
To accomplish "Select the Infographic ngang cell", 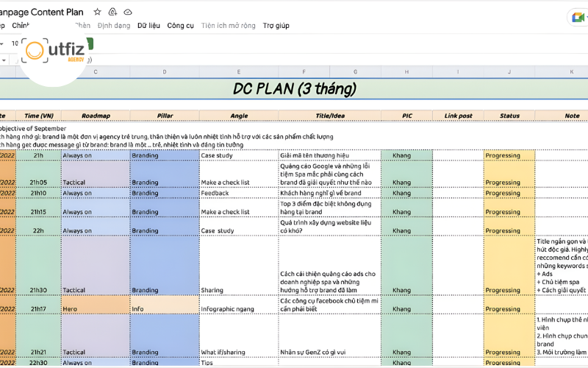I will [x=239, y=305].
